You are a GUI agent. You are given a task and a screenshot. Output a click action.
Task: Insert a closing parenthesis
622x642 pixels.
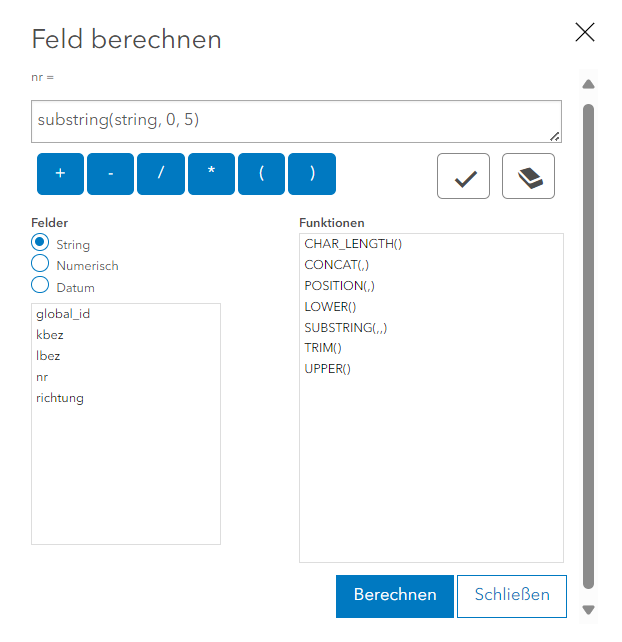(312, 174)
